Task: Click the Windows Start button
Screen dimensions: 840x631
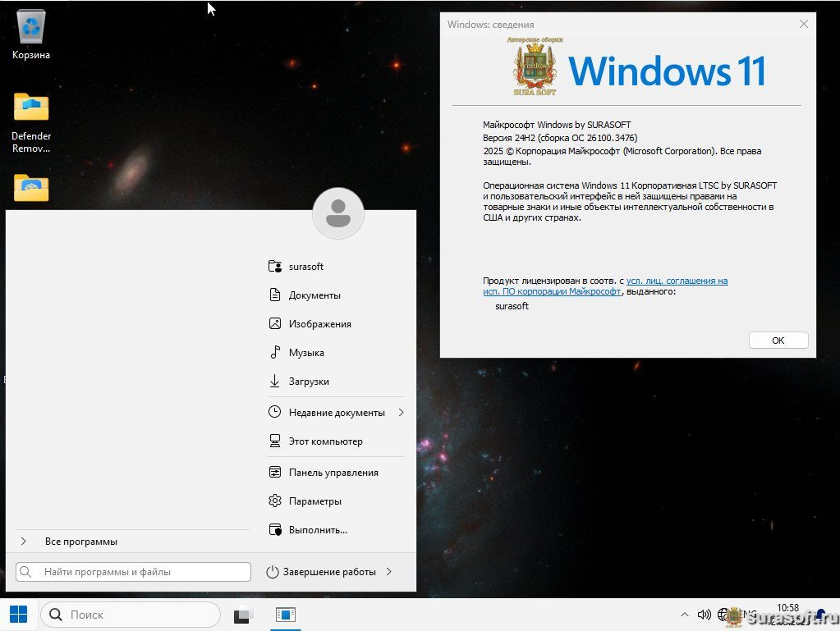Action: click(19, 615)
